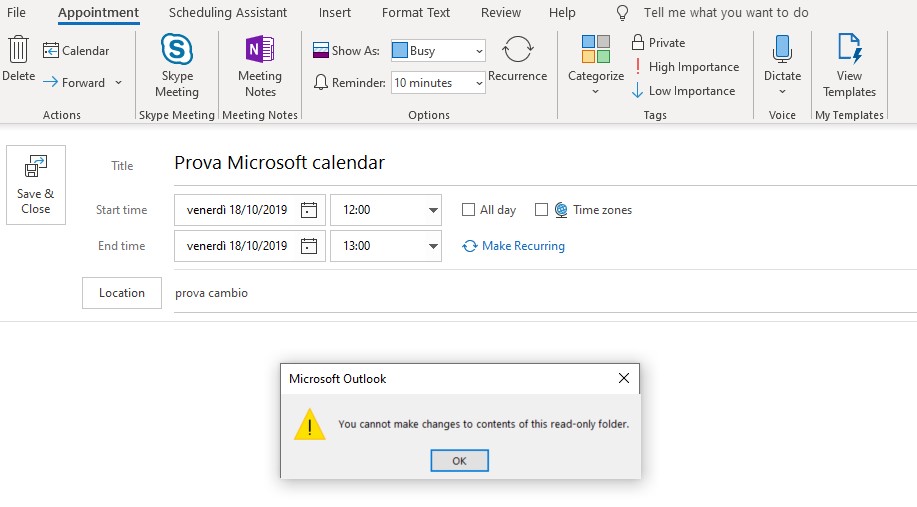Click the Save & Close icon
The height and width of the screenshot is (507, 917).
(x=36, y=167)
